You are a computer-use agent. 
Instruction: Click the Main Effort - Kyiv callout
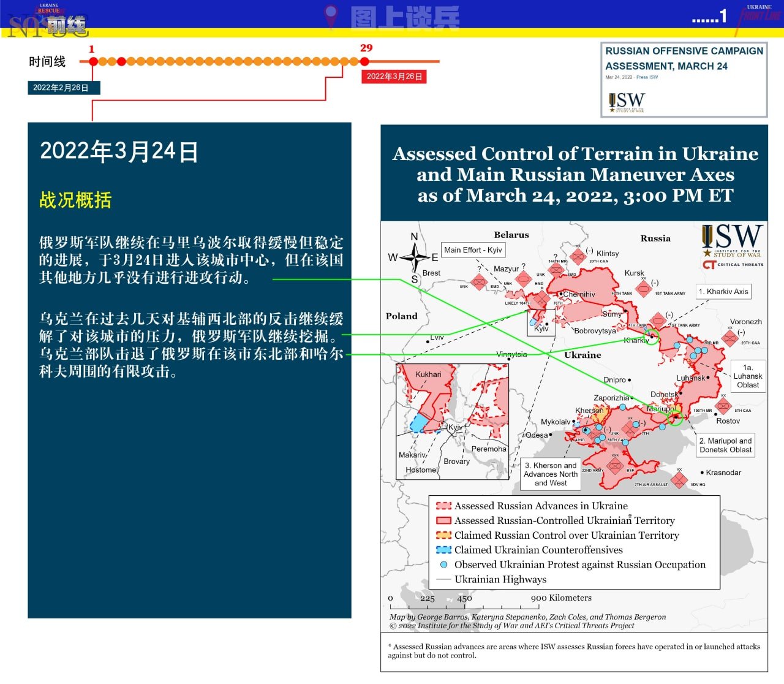(x=473, y=250)
